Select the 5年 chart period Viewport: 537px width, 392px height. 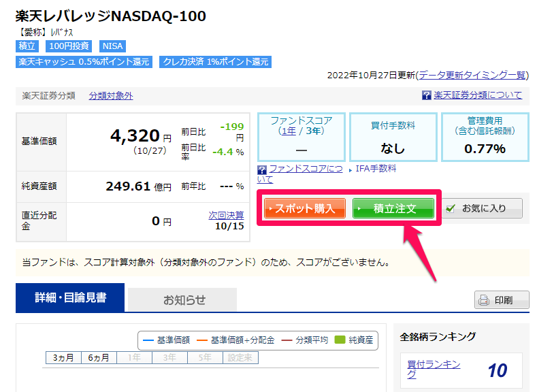[205, 358]
